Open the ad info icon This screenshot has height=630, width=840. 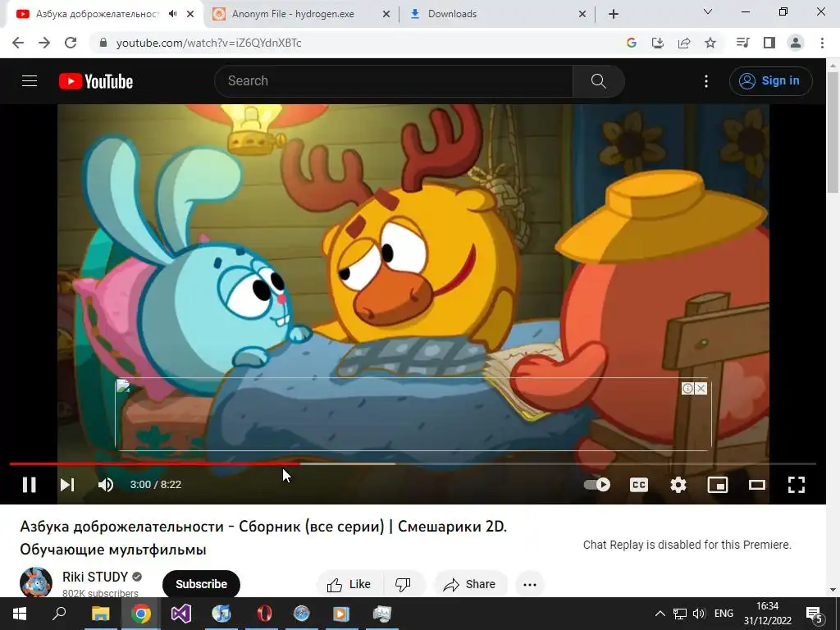(x=688, y=388)
